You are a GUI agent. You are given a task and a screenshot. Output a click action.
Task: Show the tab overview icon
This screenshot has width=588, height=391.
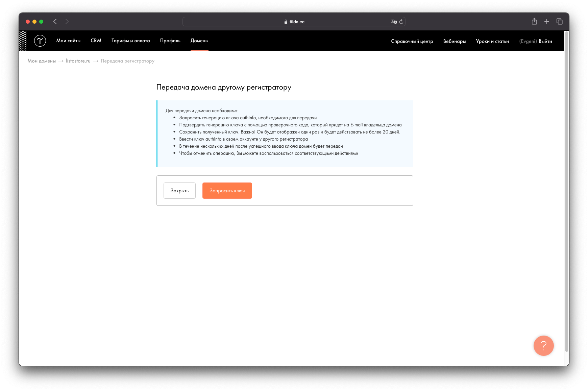tap(560, 22)
